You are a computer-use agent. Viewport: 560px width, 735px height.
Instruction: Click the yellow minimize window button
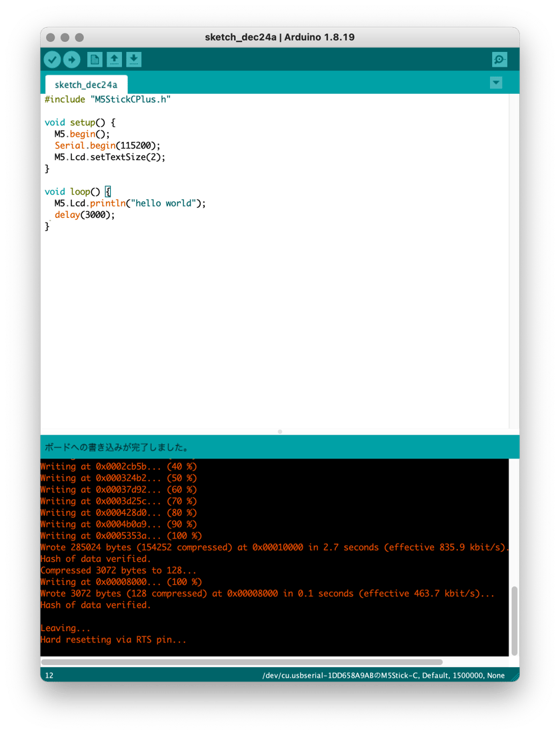[65, 37]
